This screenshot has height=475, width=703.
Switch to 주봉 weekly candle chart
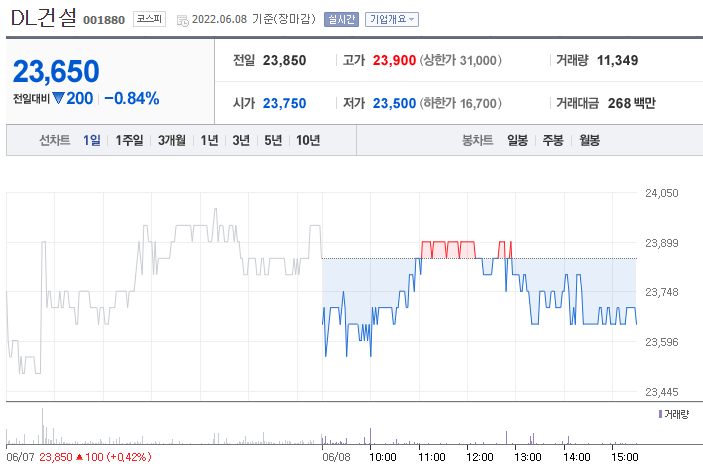tap(553, 140)
